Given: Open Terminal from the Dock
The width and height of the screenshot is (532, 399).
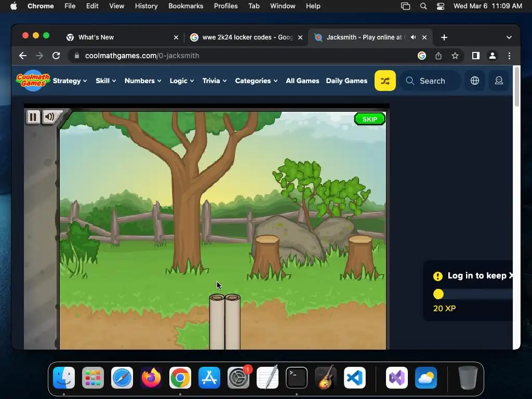Looking at the screenshot, I should click(x=297, y=378).
